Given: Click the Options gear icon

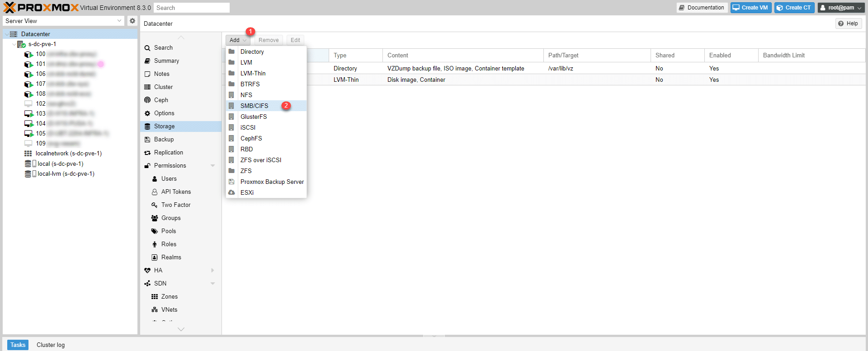Looking at the screenshot, I should (147, 113).
